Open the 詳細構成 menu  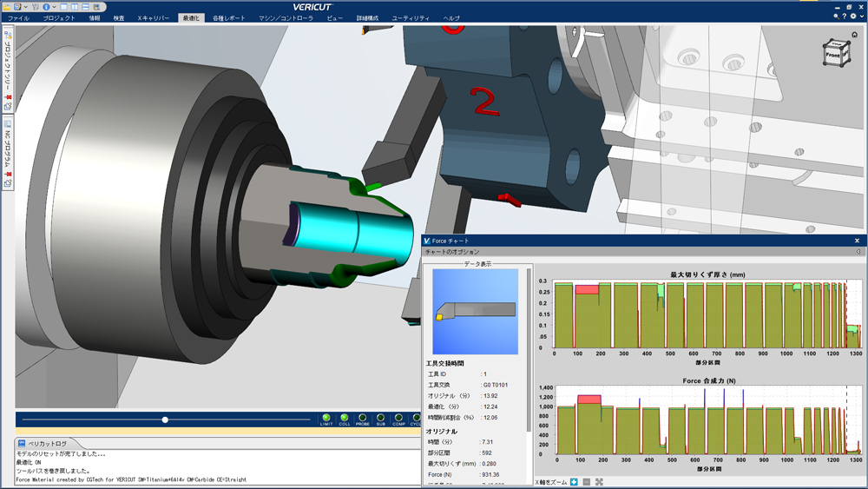pos(367,18)
